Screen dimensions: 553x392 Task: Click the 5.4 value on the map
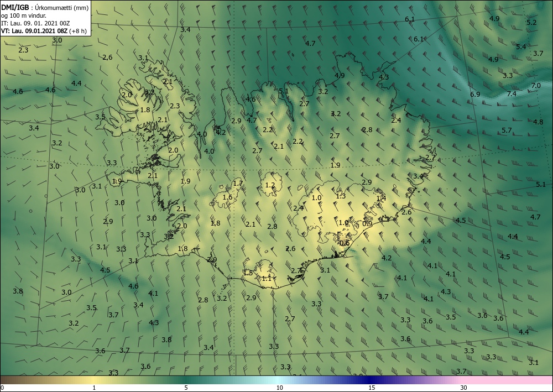[x=521, y=47]
